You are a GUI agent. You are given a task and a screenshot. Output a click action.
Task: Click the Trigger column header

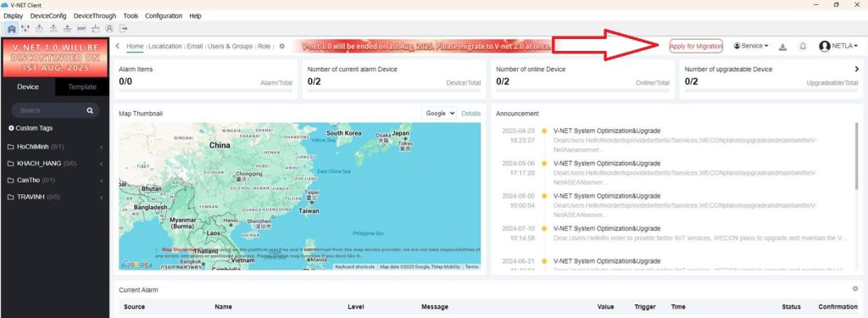point(645,307)
